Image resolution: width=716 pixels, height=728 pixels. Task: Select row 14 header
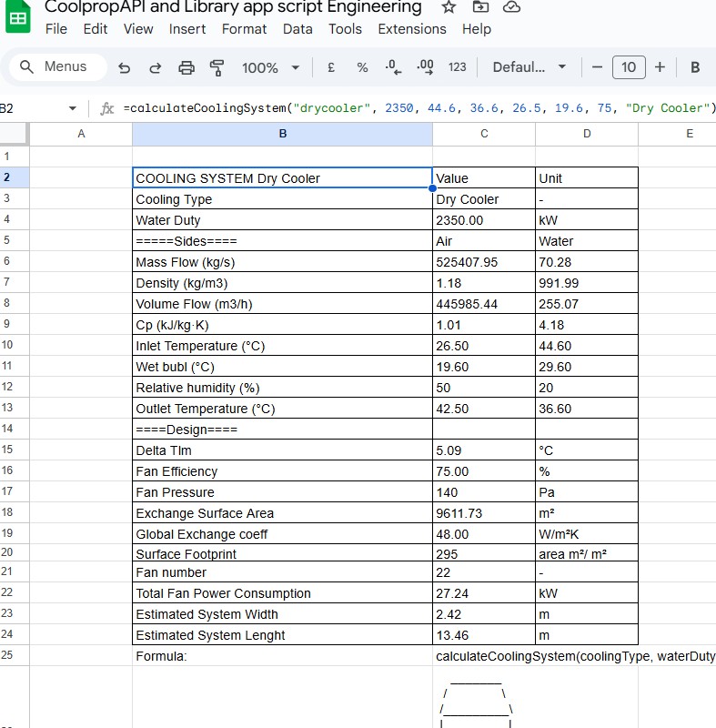coord(14,429)
